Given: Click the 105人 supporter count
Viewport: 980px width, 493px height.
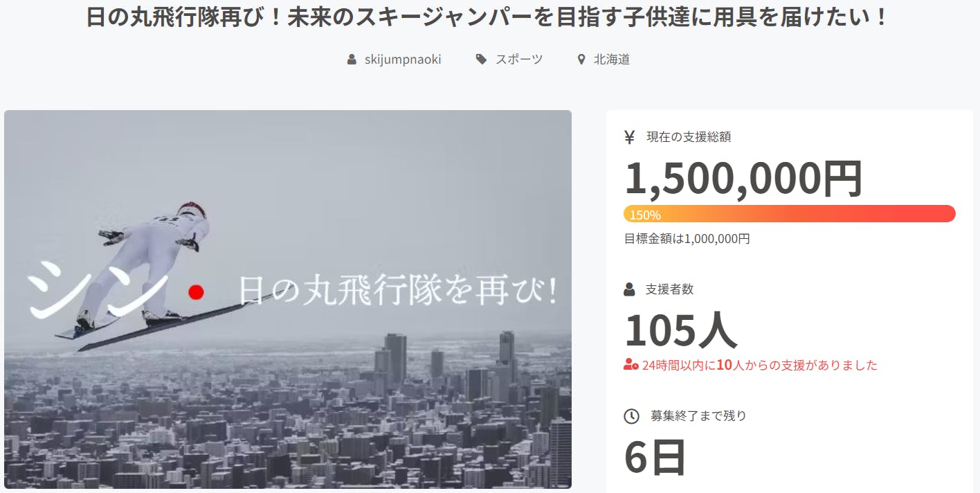Looking at the screenshot, I should [x=681, y=330].
